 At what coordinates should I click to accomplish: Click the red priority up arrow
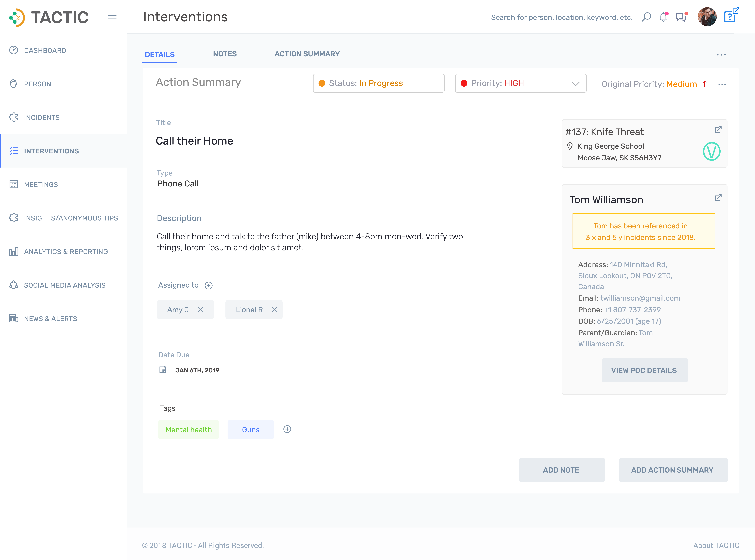(x=705, y=84)
